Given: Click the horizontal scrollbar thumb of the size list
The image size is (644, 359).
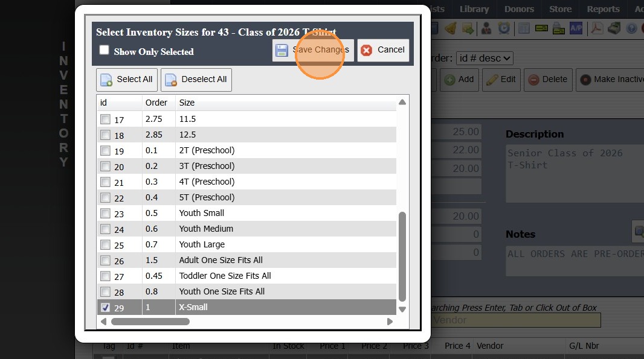Looking at the screenshot, I should coord(150,322).
